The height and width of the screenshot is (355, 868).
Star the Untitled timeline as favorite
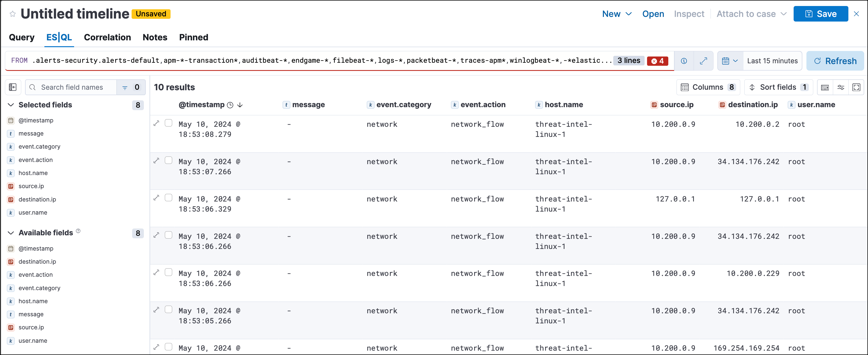point(13,13)
